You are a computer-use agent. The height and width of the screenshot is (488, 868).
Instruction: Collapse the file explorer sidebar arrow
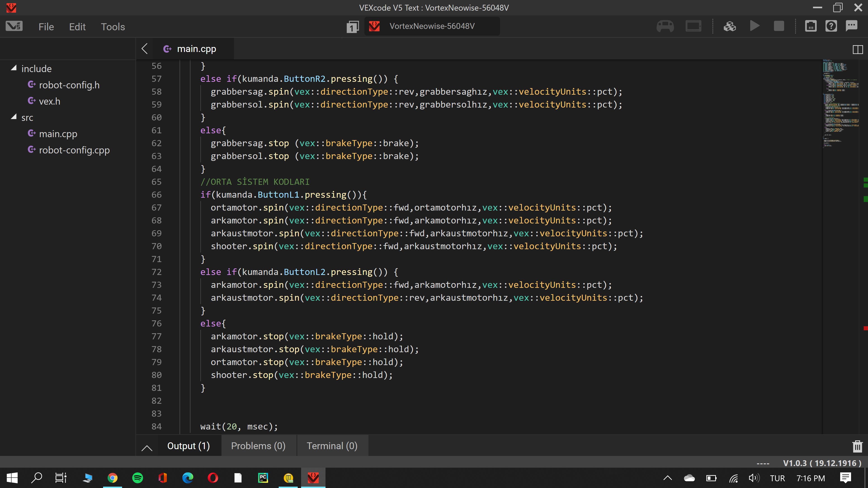click(x=145, y=49)
